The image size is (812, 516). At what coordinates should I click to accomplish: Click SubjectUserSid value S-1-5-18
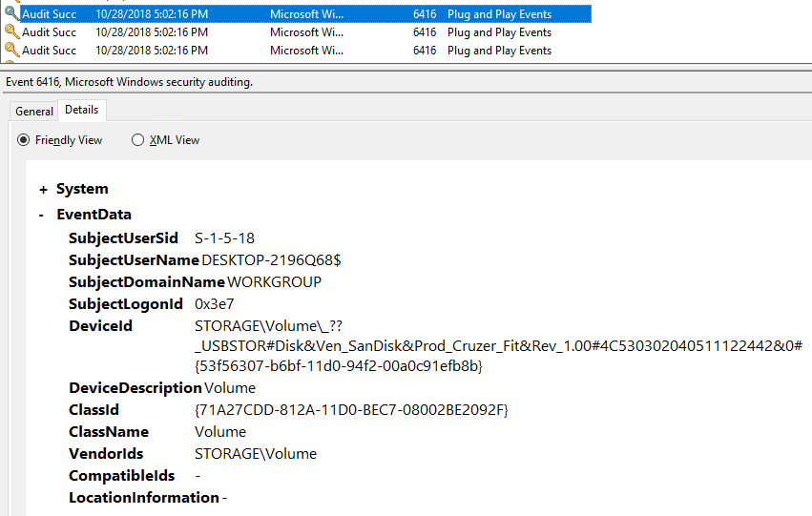(224, 238)
